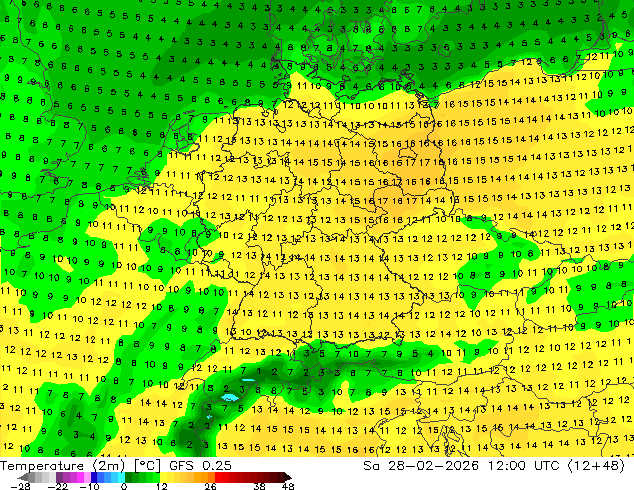Click the '0' legend value
This screenshot has width=634, height=490.
(124, 486)
